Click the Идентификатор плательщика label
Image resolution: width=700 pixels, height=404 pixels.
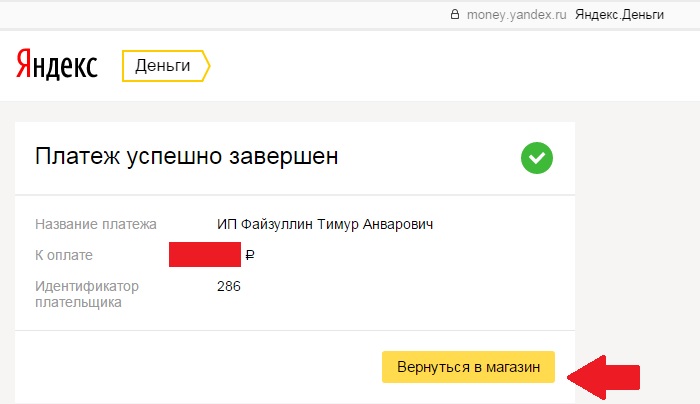(87, 294)
